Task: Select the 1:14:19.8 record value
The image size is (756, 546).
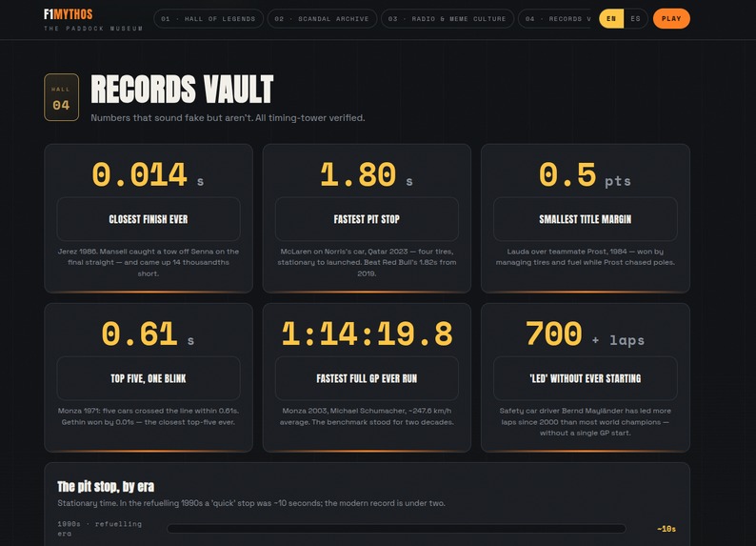Action: point(367,334)
